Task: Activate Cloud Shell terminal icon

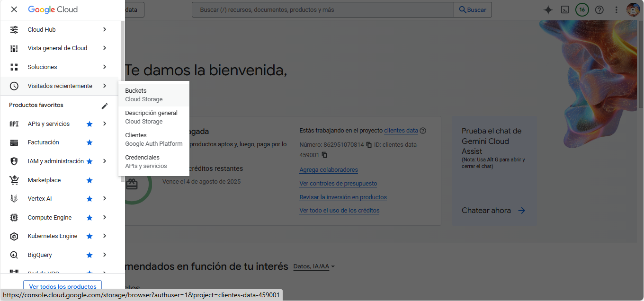Action: 565,10
